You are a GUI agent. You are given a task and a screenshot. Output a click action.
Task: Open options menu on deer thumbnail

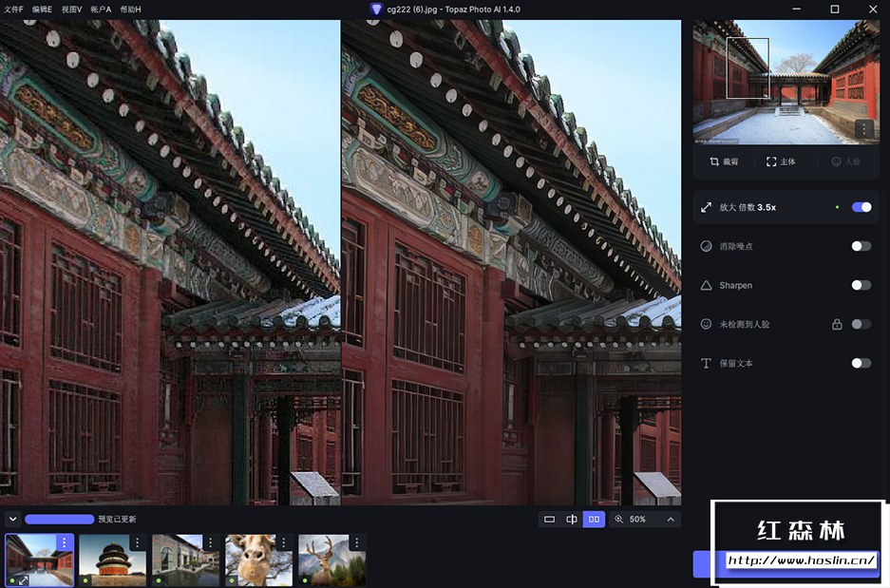[357, 542]
